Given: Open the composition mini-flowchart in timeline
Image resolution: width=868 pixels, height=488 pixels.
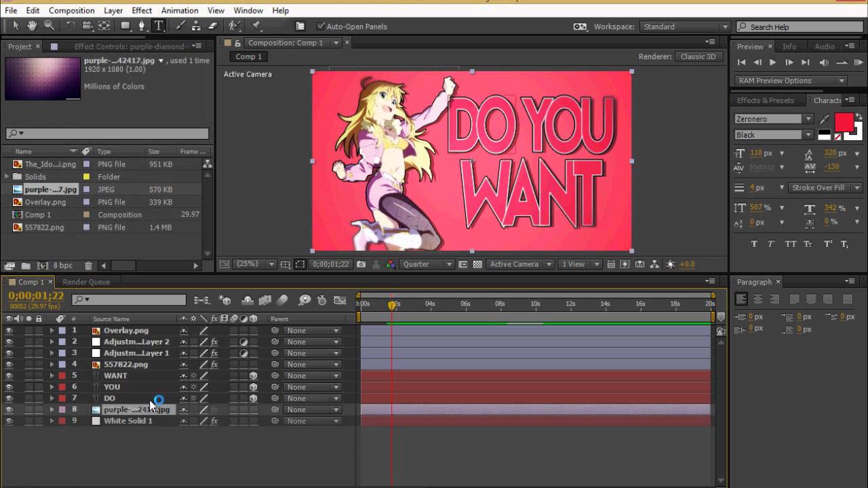Looking at the screenshot, I should (201, 300).
